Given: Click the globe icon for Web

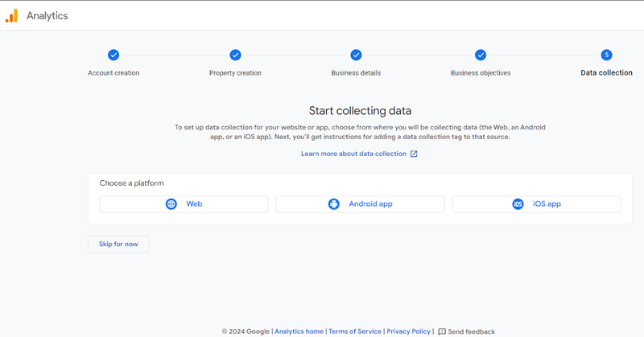Looking at the screenshot, I should [x=171, y=204].
